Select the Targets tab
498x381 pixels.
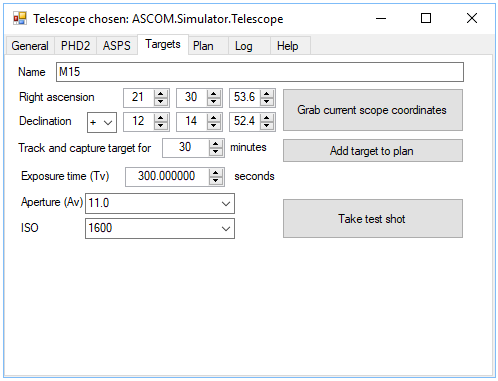(x=163, y=44)
